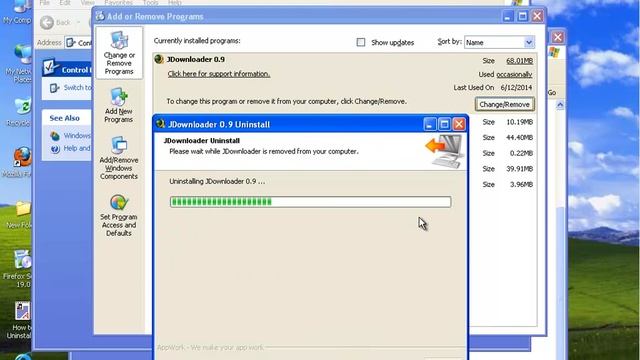Click the JDownloader 0.9 program name
Viewport: 640px width, 360px height.
click(196, 60)
